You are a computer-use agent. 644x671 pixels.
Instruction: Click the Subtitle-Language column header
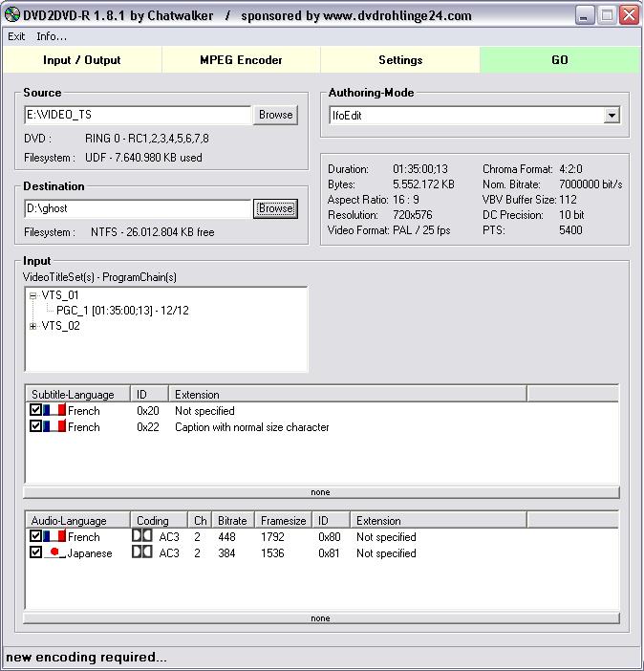point(78,394)
